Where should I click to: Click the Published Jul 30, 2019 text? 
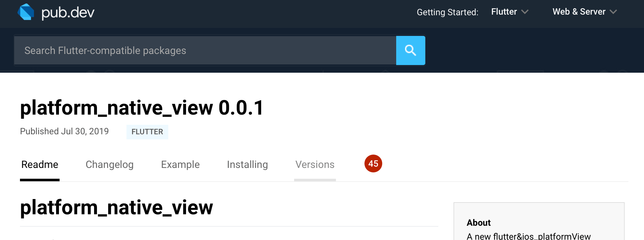[x=64, y=131]
